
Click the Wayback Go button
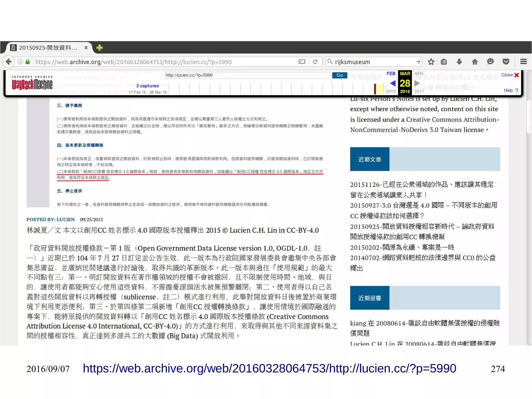coord(340,75)
